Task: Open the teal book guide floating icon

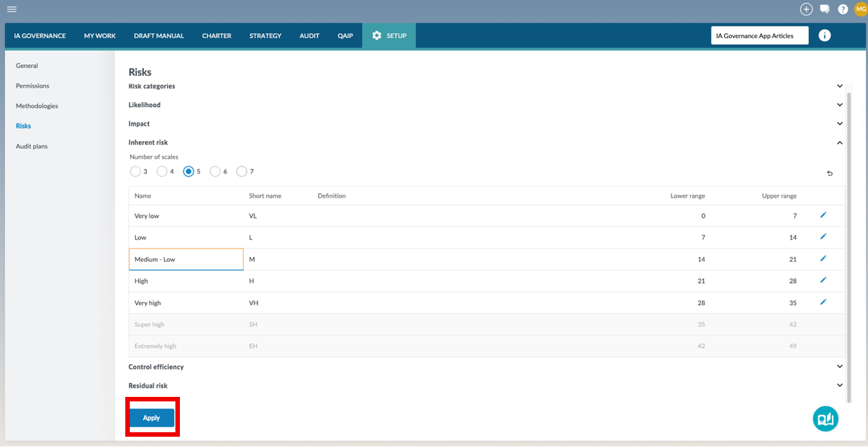Action: pos(826,419)
